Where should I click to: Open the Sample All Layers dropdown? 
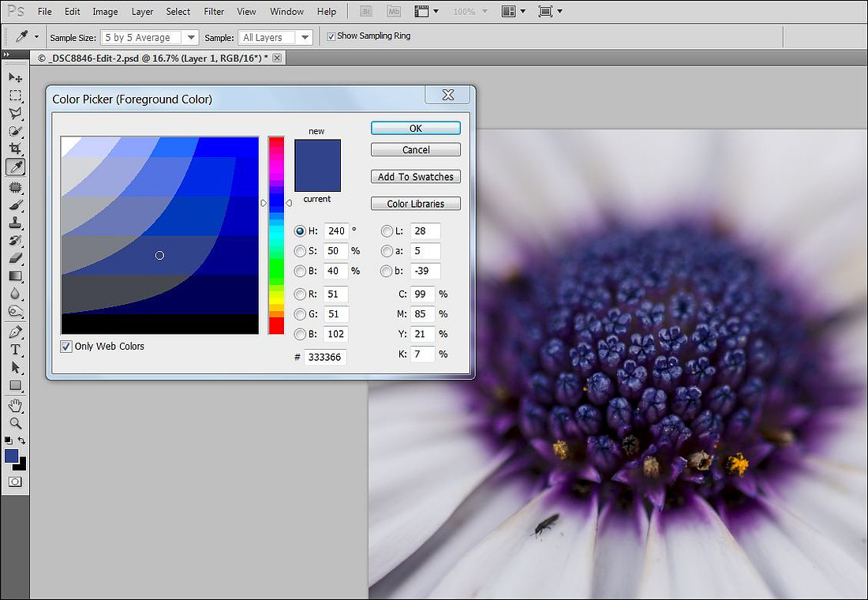(x=275, y=38)
